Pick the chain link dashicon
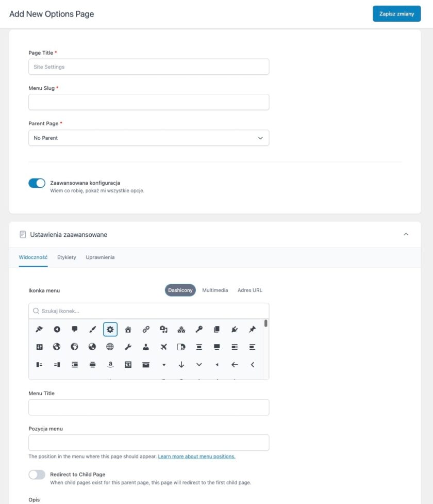The height and width of the screenshot is (504, 433). point(146,329)
